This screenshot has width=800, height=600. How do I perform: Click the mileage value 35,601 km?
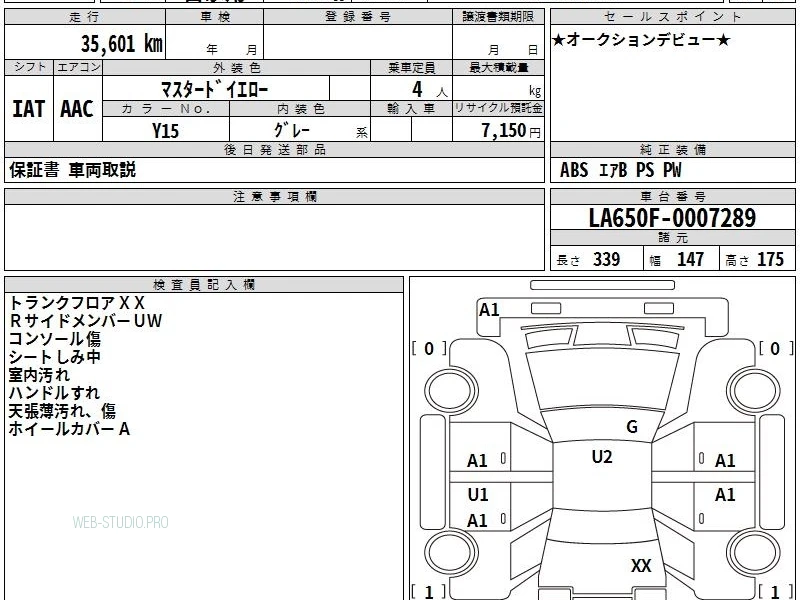tap(121, 43)
